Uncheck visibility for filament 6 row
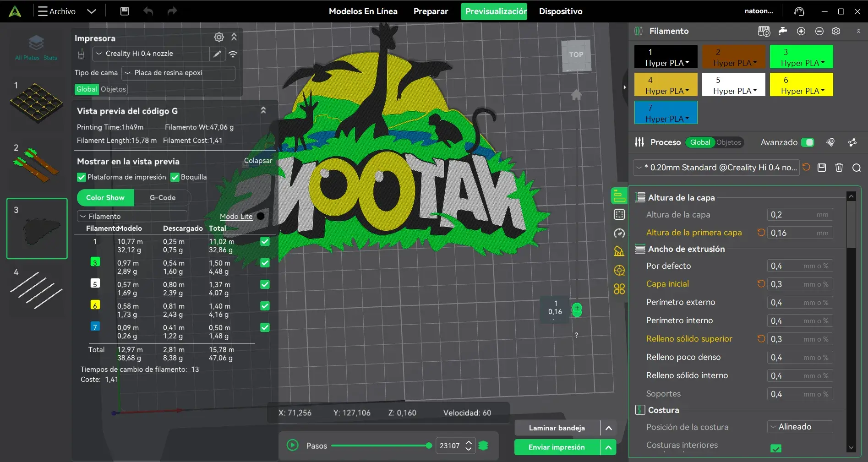 coord(265,306)
